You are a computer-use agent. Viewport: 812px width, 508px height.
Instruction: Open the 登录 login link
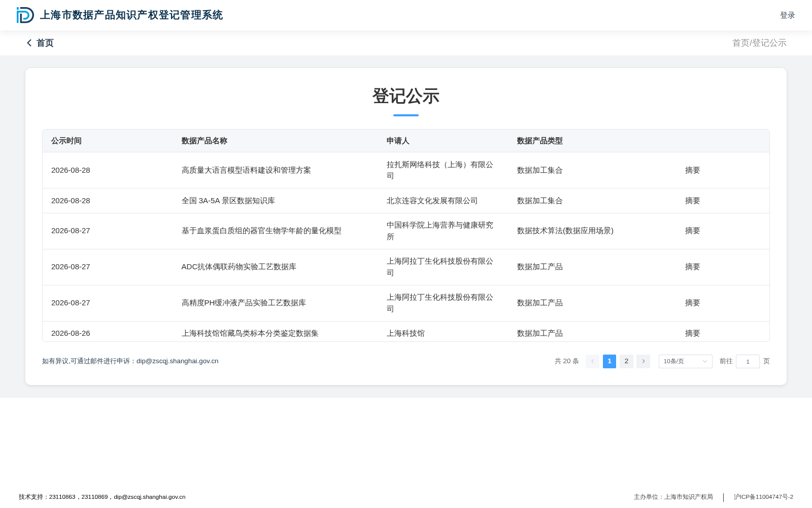click(787, 15)
